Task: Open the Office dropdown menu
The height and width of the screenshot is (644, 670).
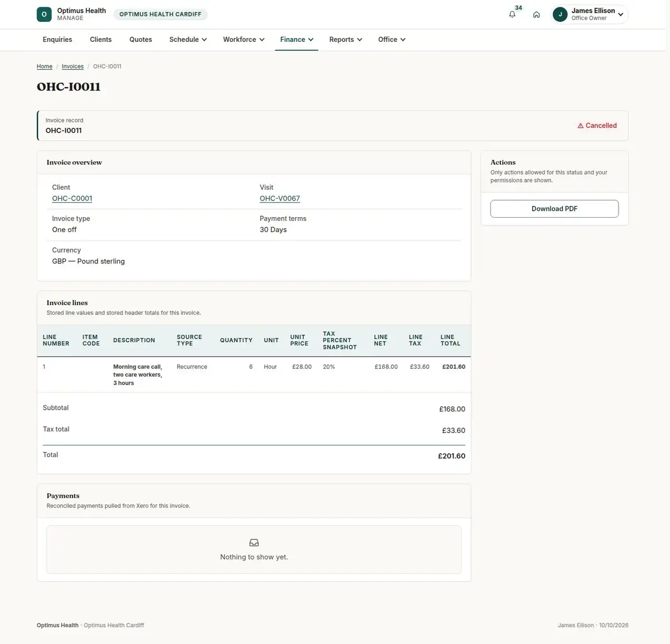Action: (x=391, y=40)
